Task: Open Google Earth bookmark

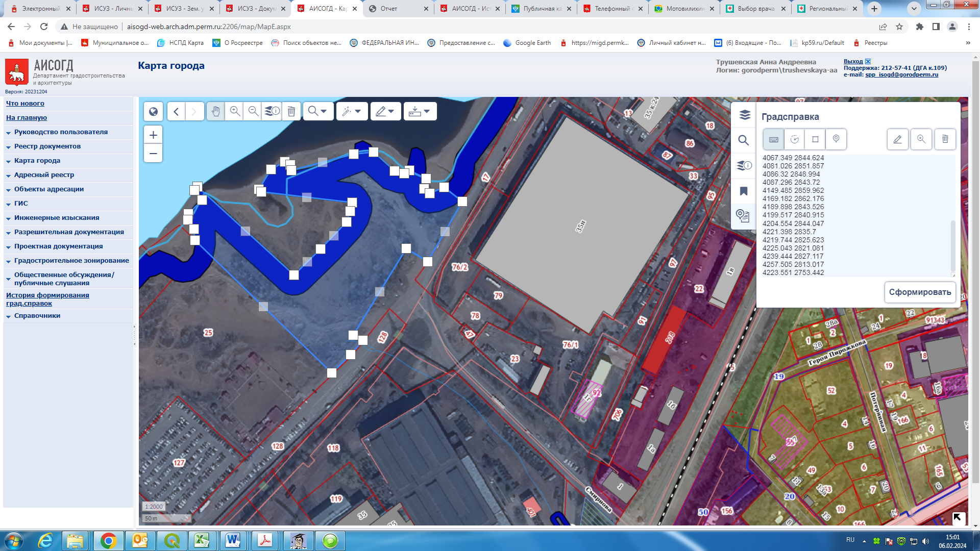Action: [x=527, y=43]
